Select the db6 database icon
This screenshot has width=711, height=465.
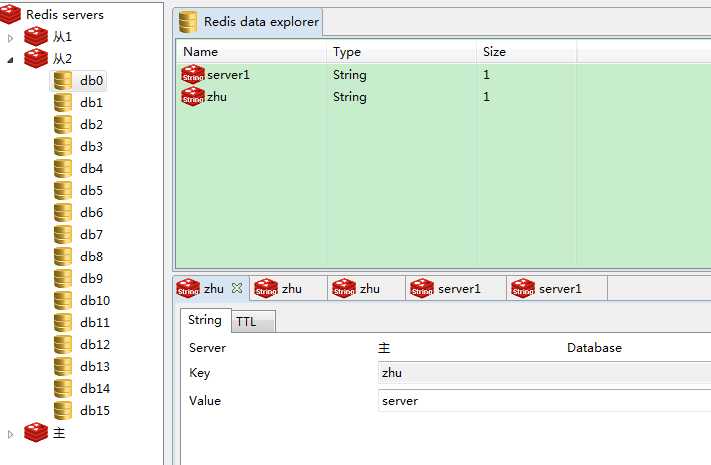[63, 212]
